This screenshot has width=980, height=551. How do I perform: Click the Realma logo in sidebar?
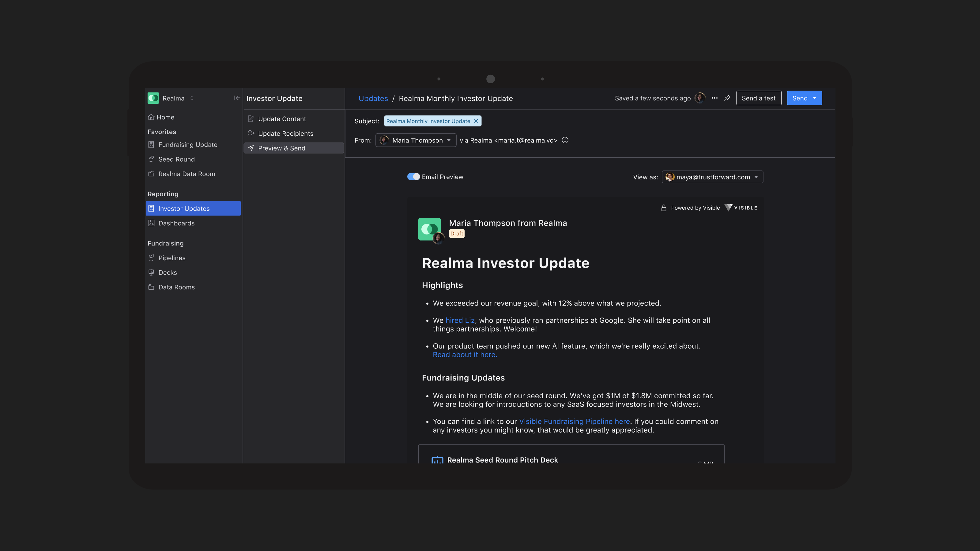(x=153, y=98)
